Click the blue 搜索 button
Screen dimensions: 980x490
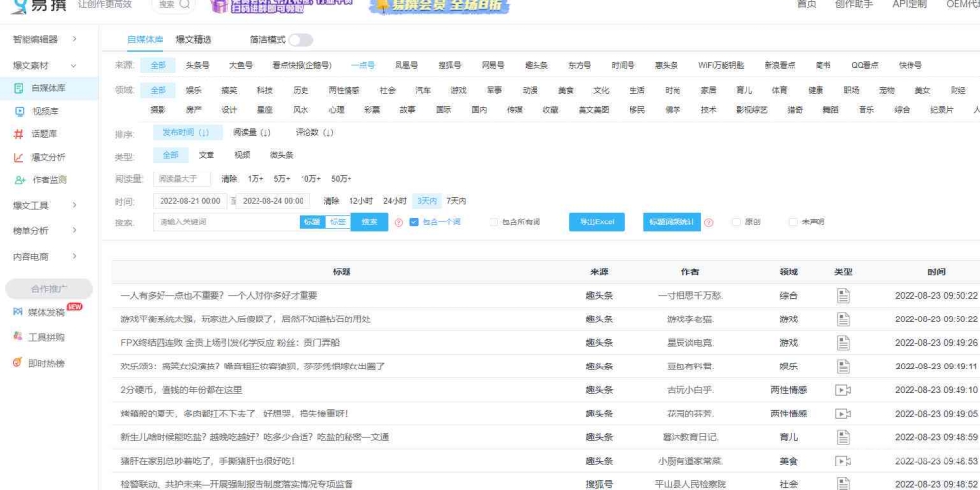[x=369, y=222]
